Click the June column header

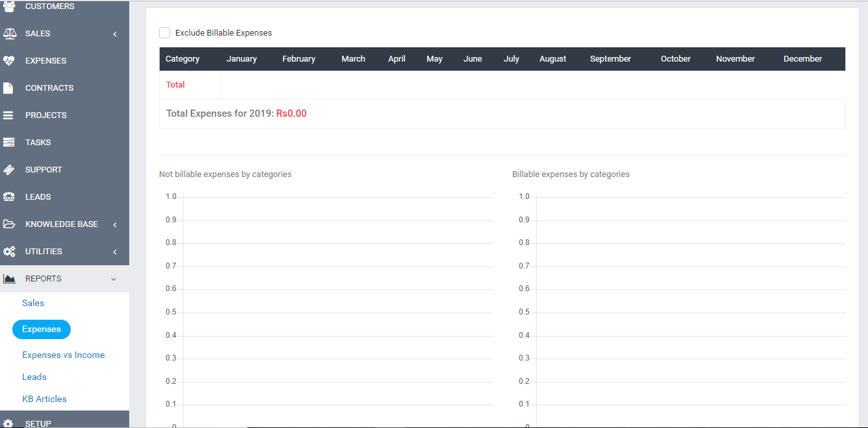click(473, 59)
